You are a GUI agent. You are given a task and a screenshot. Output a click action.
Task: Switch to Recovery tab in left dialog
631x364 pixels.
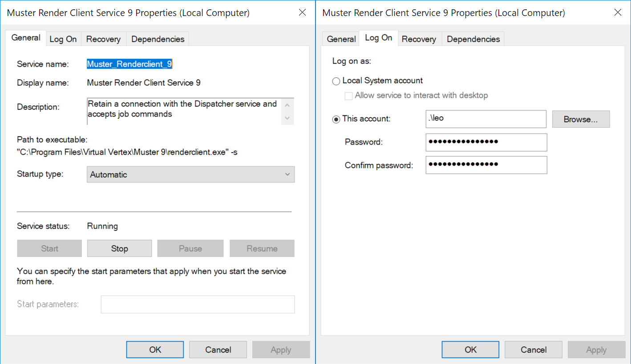[103, 39]
